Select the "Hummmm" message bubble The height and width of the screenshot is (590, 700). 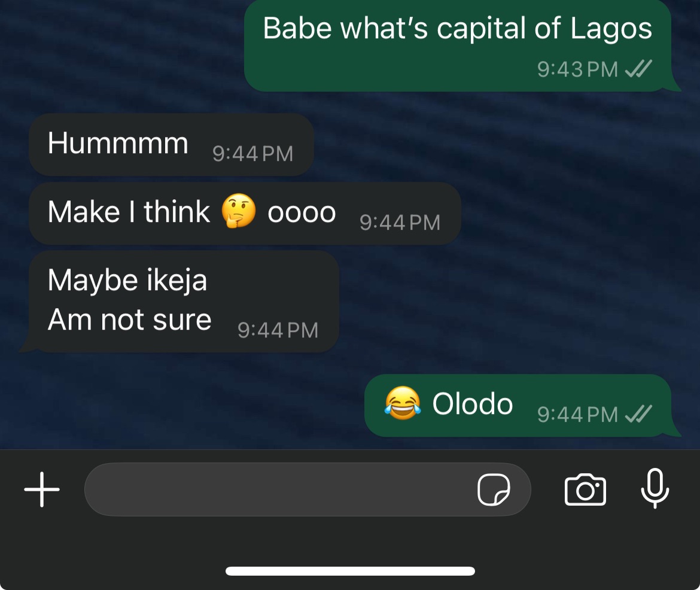118,144
